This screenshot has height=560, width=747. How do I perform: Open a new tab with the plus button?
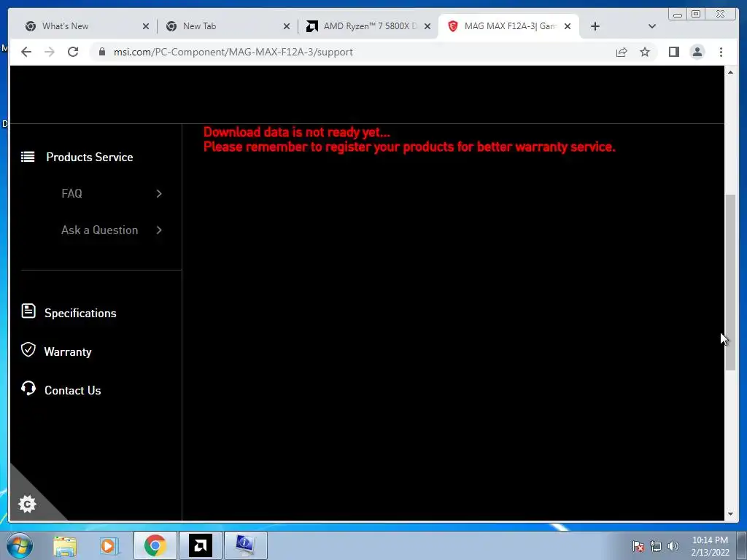(x=595, y=26)
